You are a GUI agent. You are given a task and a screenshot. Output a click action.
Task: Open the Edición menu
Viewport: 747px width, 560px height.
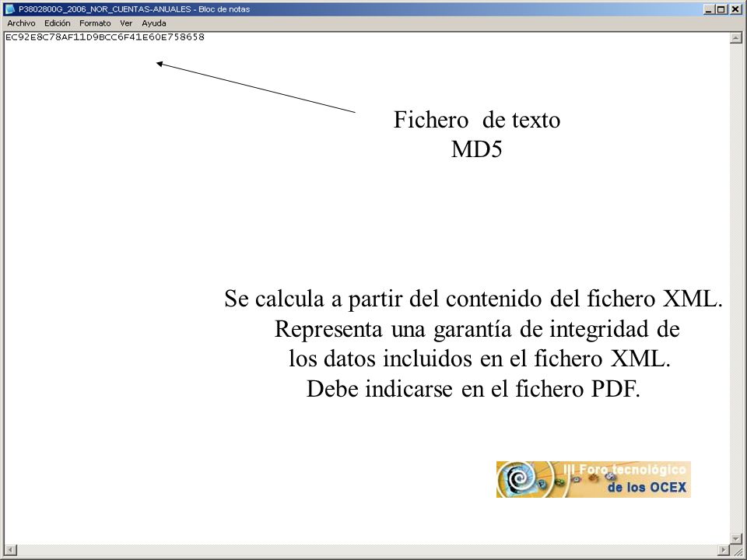click(x=57, y=23)
